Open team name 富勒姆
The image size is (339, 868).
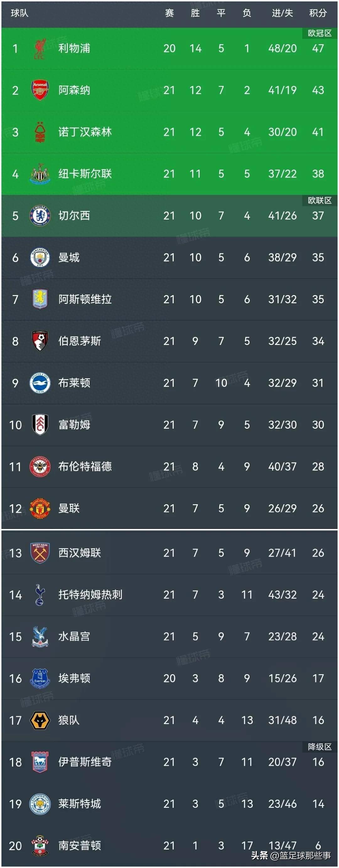[74, 425]
